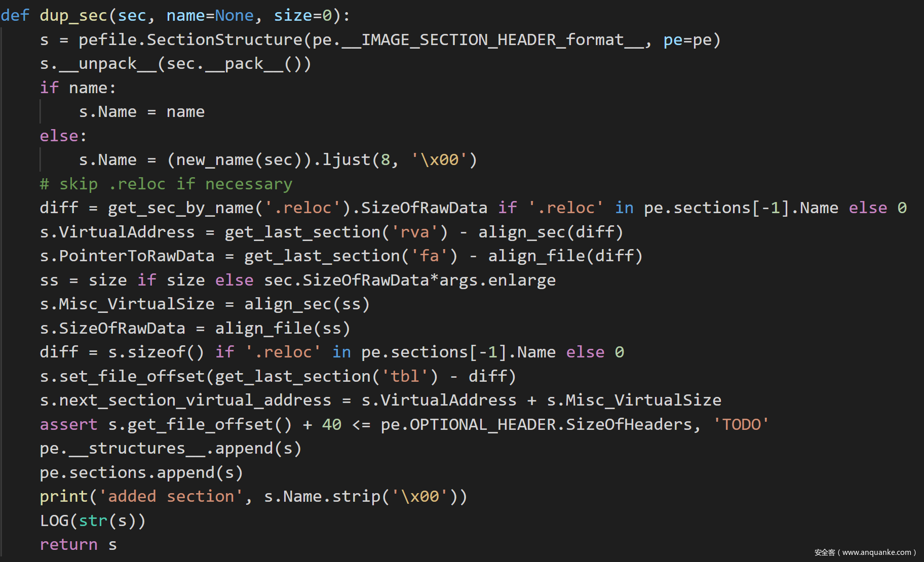Click the 'if name:' statement
The height and width of the screenshot is (562, 924).
tap(78, 88)
